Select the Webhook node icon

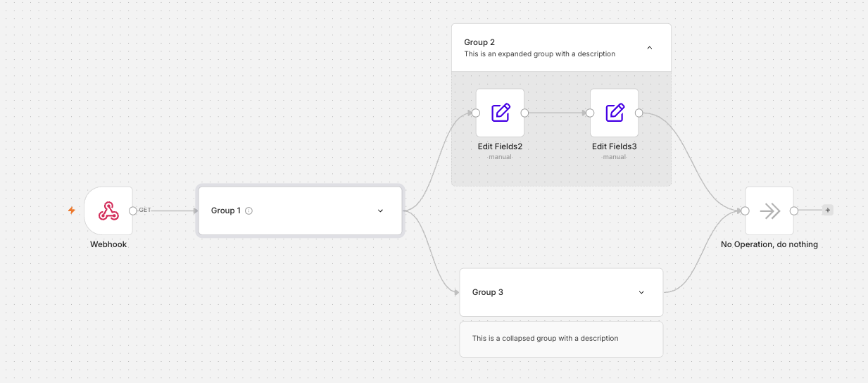108,211
